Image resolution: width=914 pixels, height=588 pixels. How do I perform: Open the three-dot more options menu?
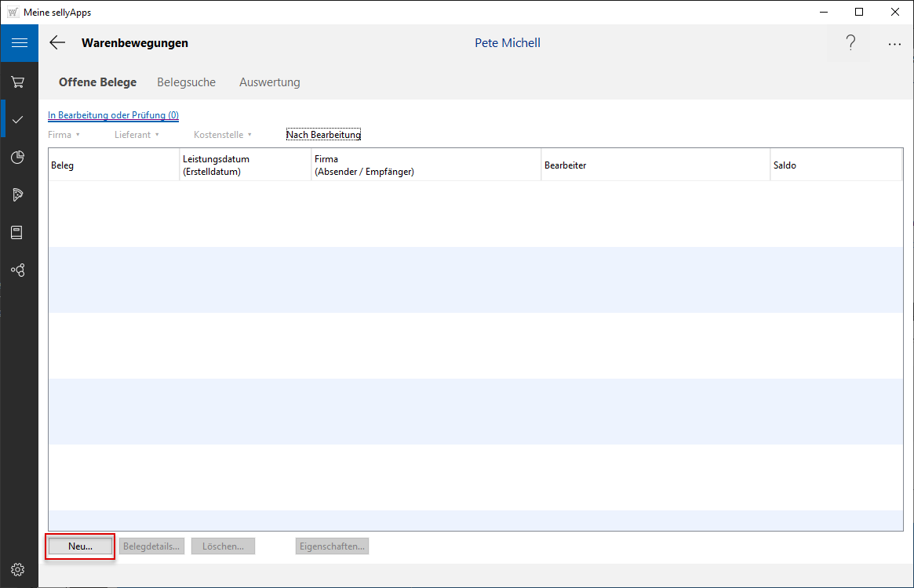click(894, 44)
